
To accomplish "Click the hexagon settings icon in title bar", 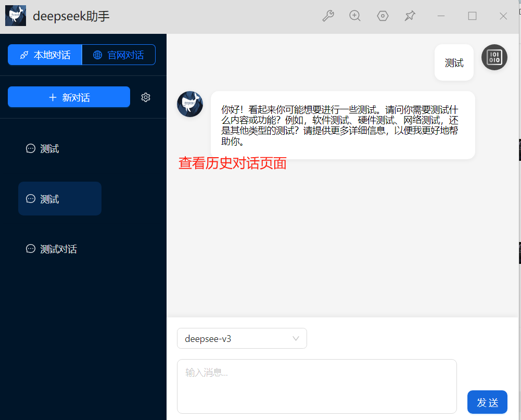I will (383, 16).
